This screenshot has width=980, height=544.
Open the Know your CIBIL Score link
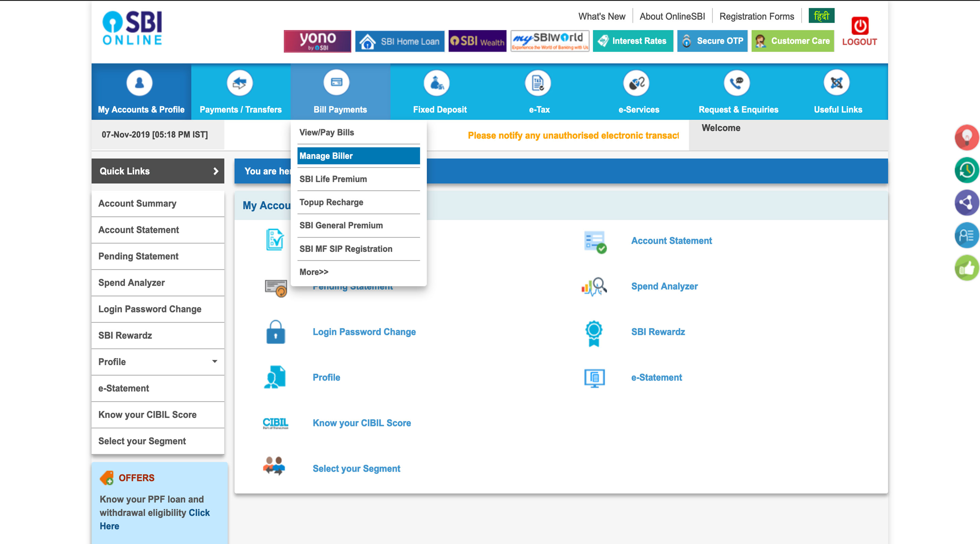(x=361, y=423)
